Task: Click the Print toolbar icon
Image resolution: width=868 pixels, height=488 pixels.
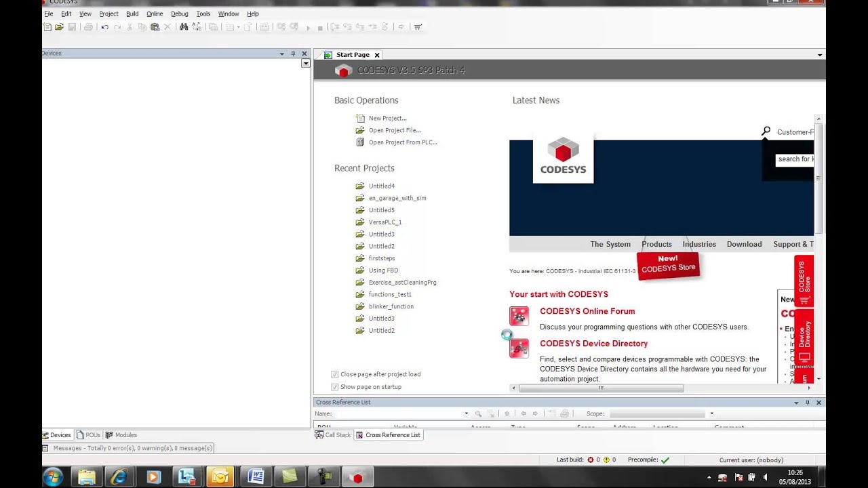Action: 88,27
